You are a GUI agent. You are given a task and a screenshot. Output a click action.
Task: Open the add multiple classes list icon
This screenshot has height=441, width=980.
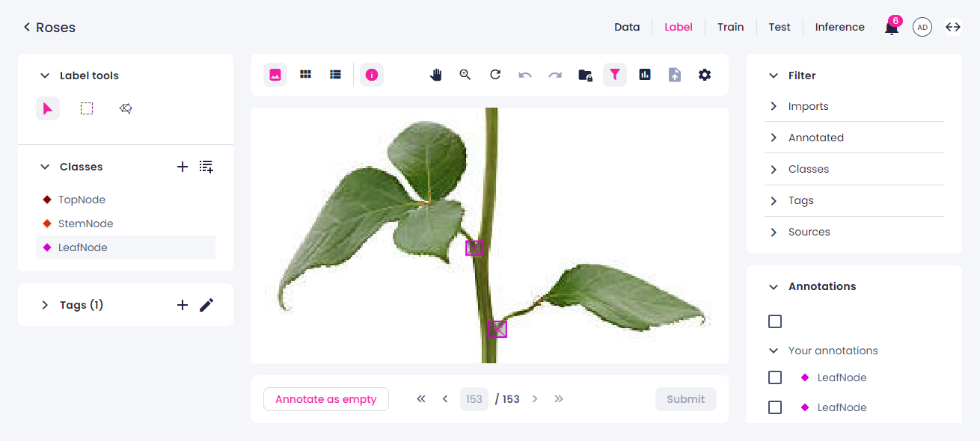pyautogui.click(x=206, y=167)
